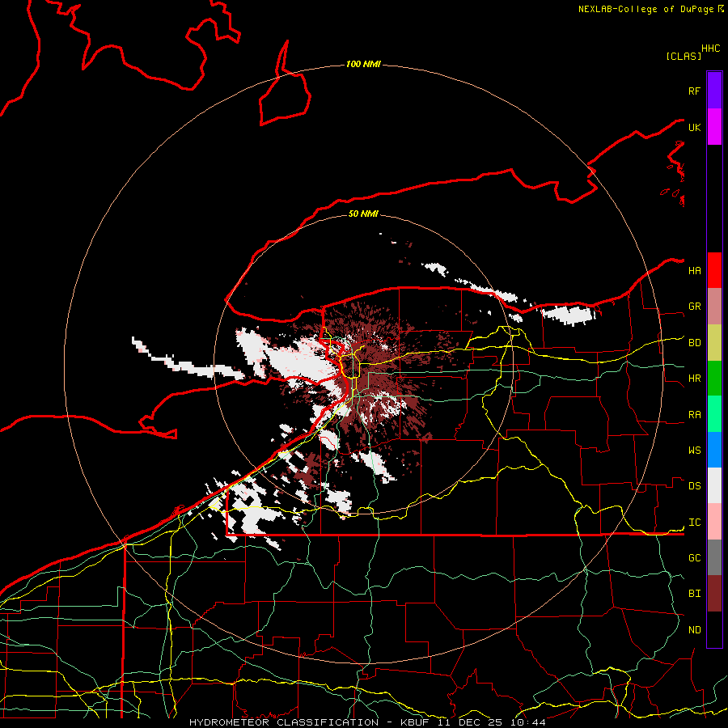Click the '[CLAS]' units label
The image size is (728, 728).
pos(684,56)
